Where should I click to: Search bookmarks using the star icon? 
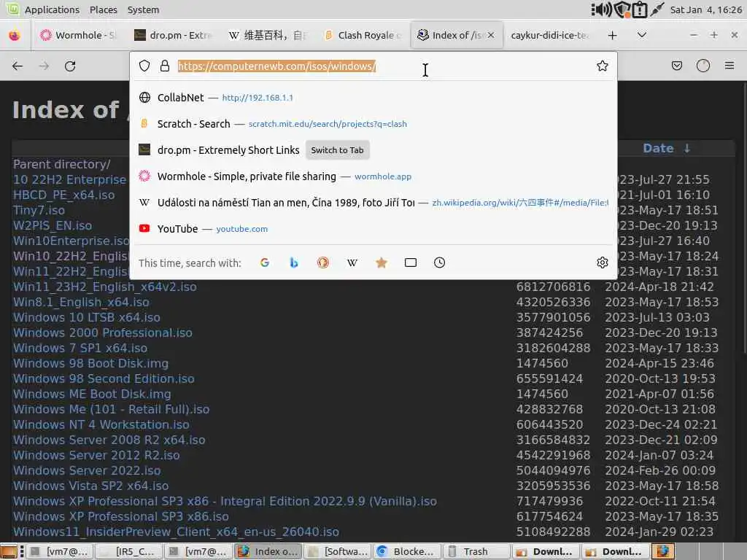pos(381,262)
